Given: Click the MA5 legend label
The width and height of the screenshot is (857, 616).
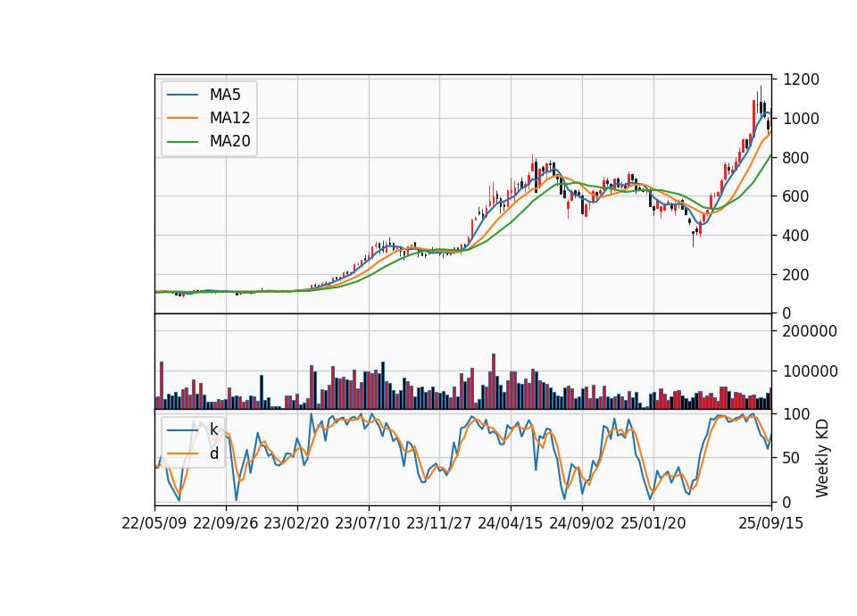Looking at the screenshot, I should click(x=225, y=95).
